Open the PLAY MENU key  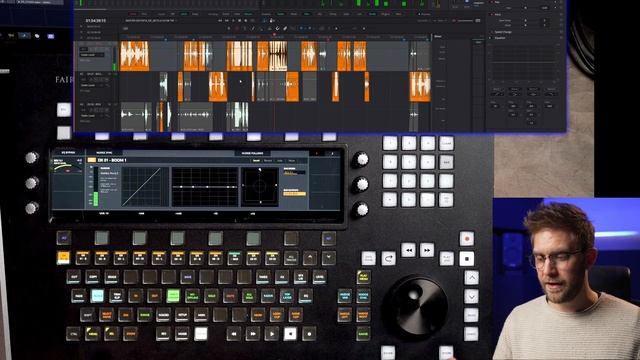click(363, 277)
